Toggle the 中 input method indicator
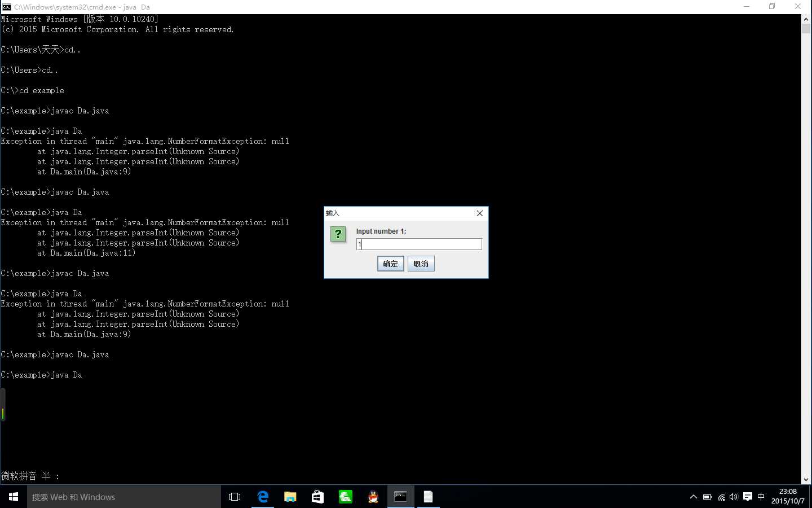This screenshot has width=812, height=508. [x=761, y=497]
